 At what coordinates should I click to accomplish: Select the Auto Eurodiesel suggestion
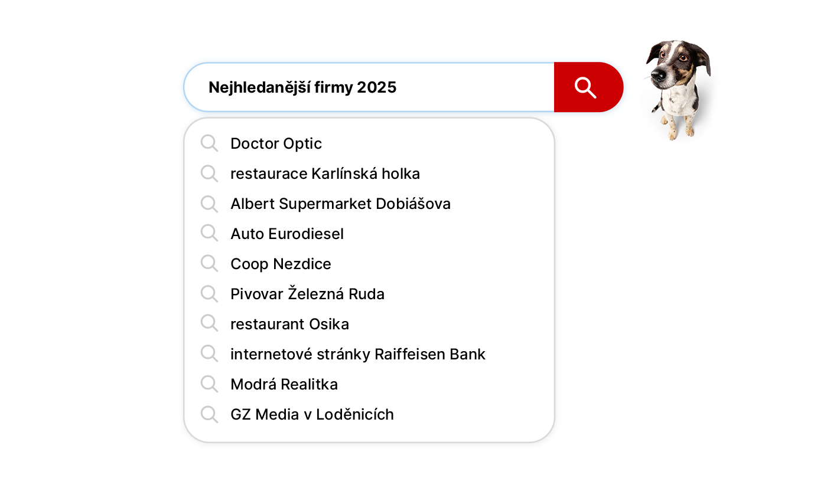click(x=286, y=234)
